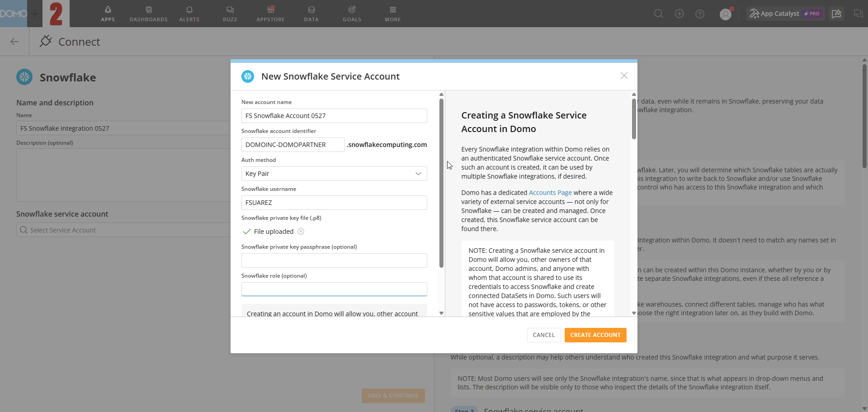Open the Apps section in top navigation
868x412 pixels.
(108, 14)
